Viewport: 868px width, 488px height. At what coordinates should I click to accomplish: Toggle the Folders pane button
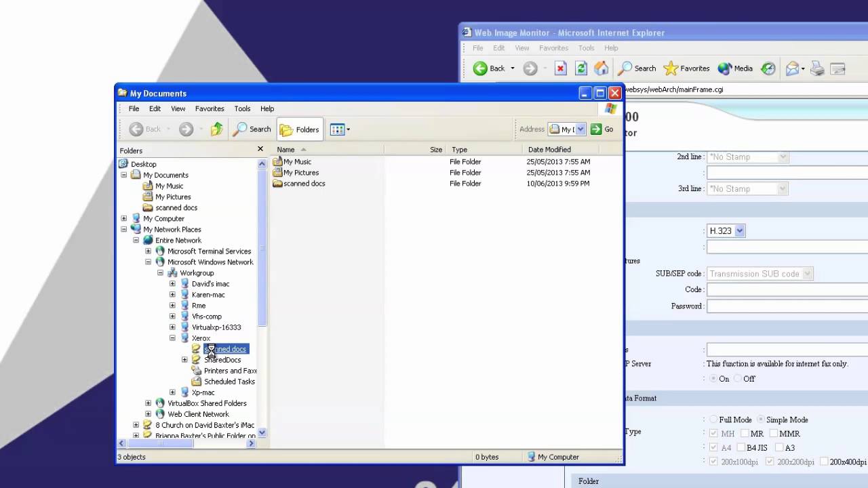coord(299,129)
